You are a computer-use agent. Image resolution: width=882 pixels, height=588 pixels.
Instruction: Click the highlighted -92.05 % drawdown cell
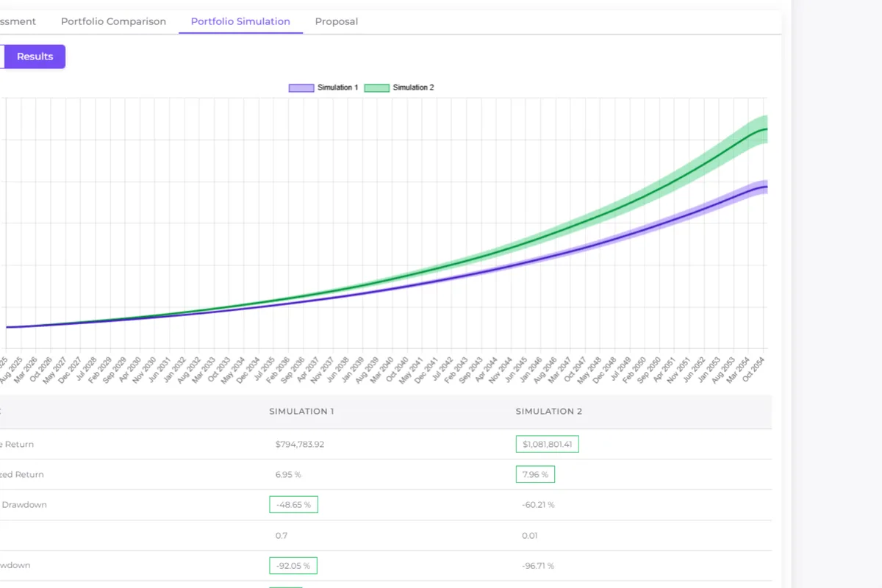click(x=293, y=566)
